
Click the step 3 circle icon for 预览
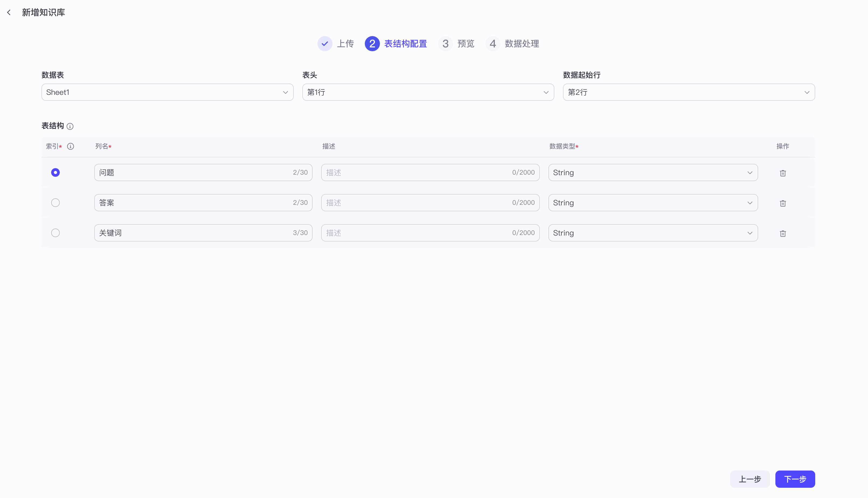click(445, 44)
